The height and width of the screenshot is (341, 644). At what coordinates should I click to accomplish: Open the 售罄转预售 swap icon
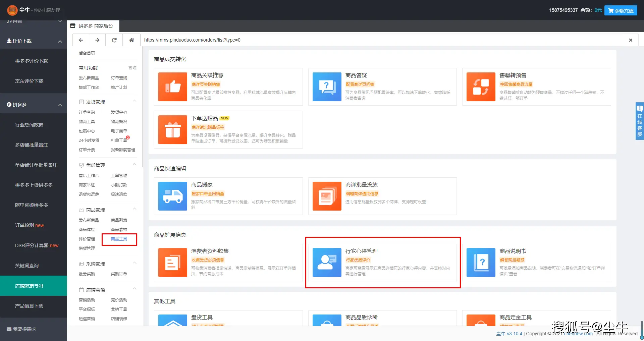481,87
